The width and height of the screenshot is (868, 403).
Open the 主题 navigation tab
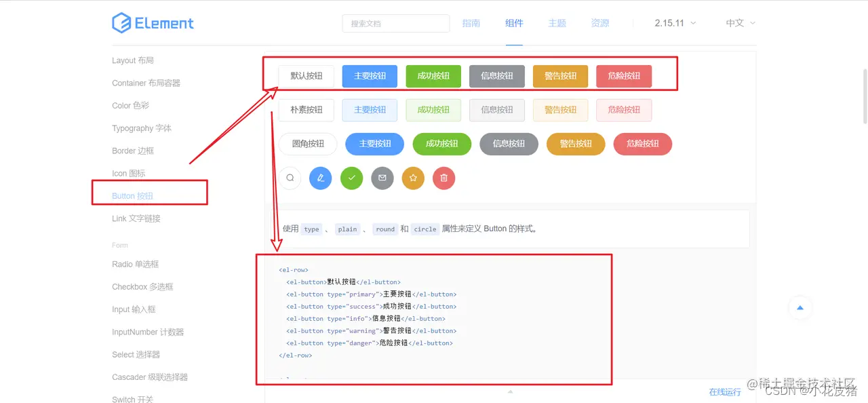[557, 23]
